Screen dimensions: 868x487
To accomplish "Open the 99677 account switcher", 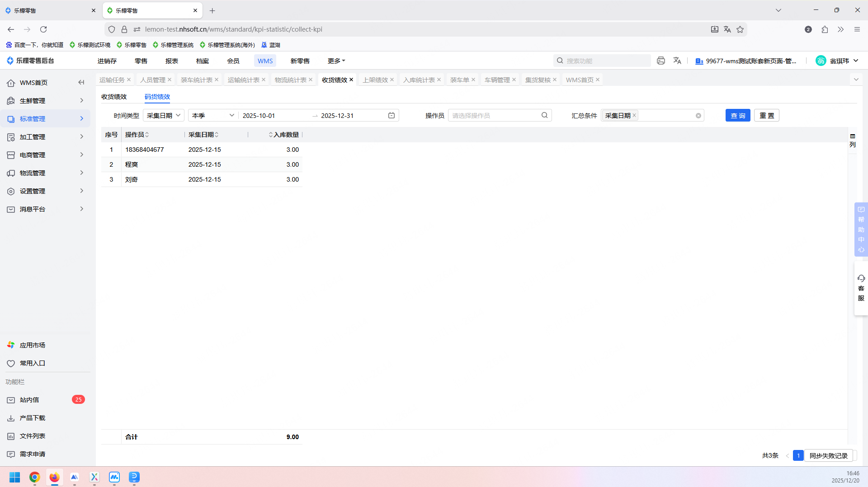I will click(746, 61).
